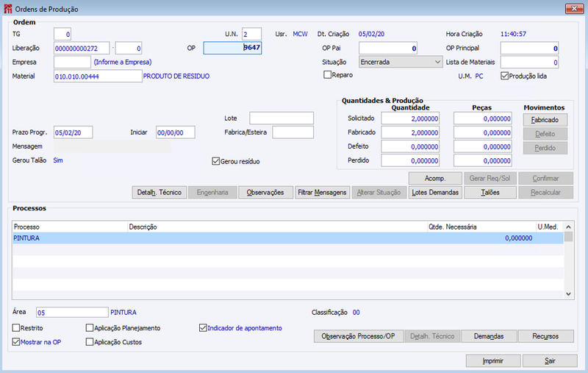Viewport: 588px width, 373px height.
Task: Click the Alterar Situação button
Action: tap(379, 192)
